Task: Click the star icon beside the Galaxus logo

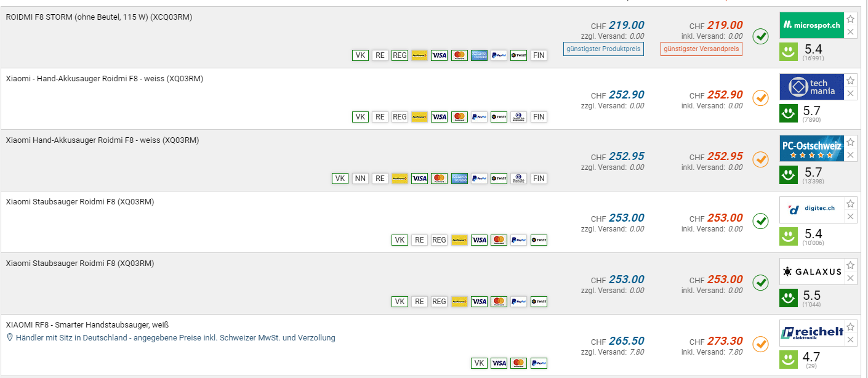Action: (x=850, y=265)
